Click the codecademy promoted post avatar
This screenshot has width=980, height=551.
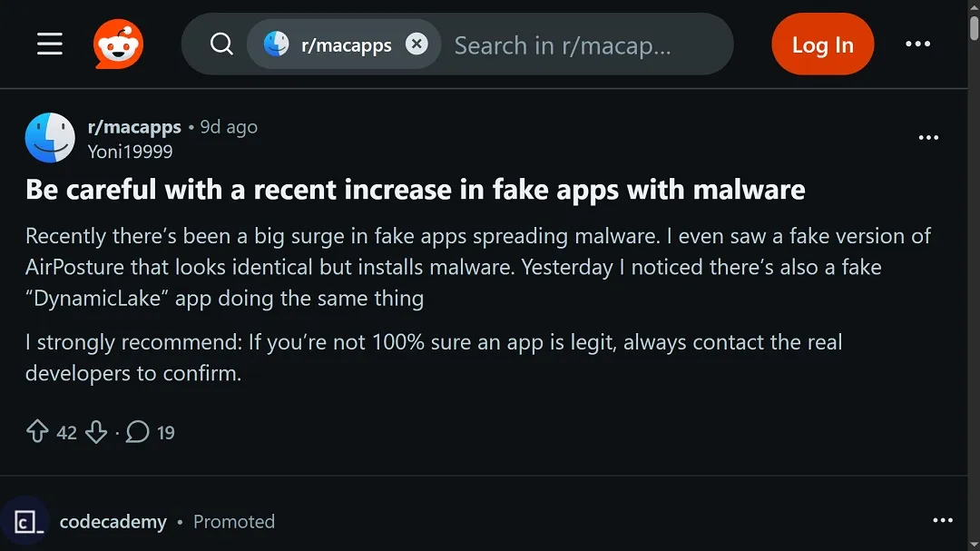pos(25,521)
